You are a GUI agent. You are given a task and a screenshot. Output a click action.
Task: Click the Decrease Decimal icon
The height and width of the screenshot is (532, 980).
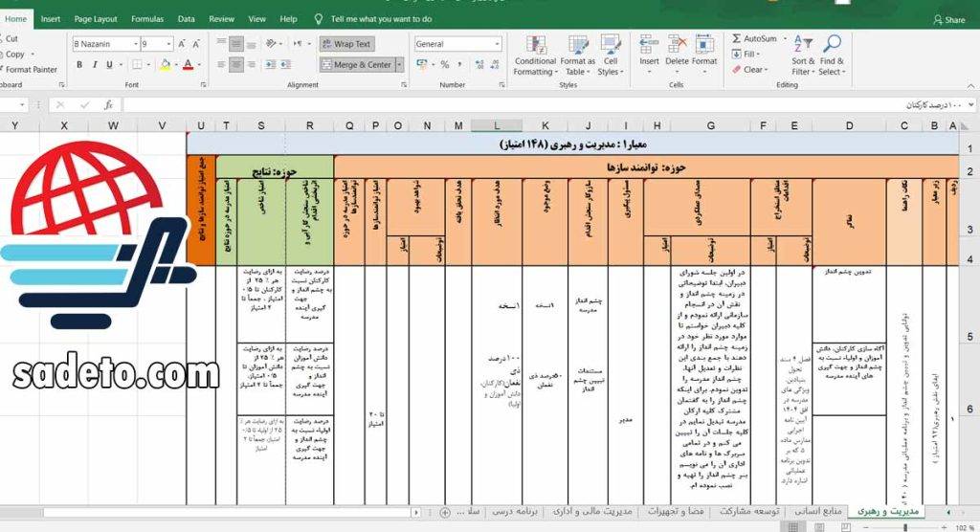[x=495, y=64]
